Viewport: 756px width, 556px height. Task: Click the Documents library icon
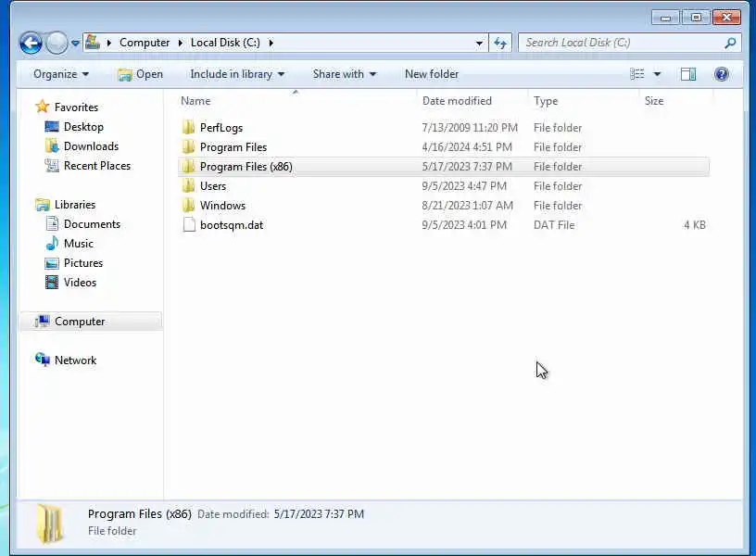tap(52, 223)
